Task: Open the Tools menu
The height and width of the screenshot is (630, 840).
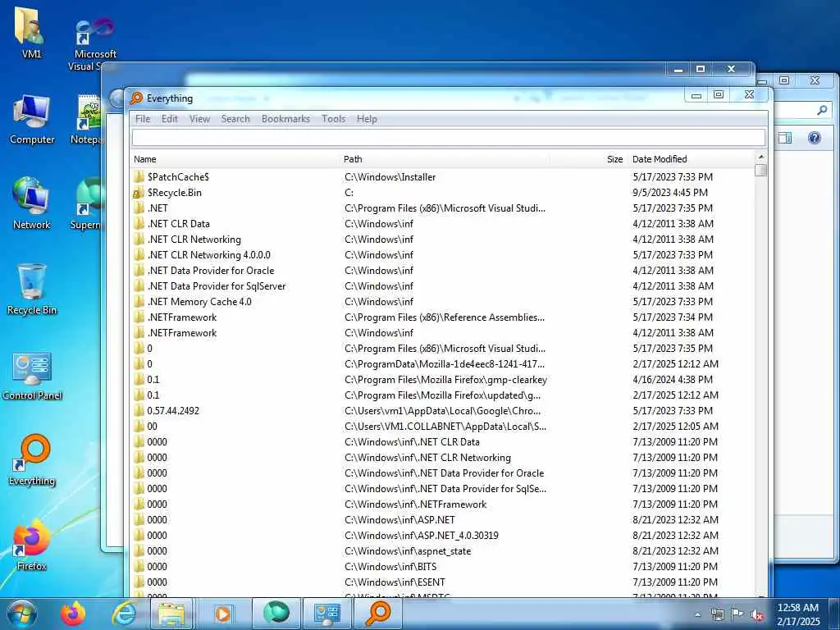Action: (333, 119)
